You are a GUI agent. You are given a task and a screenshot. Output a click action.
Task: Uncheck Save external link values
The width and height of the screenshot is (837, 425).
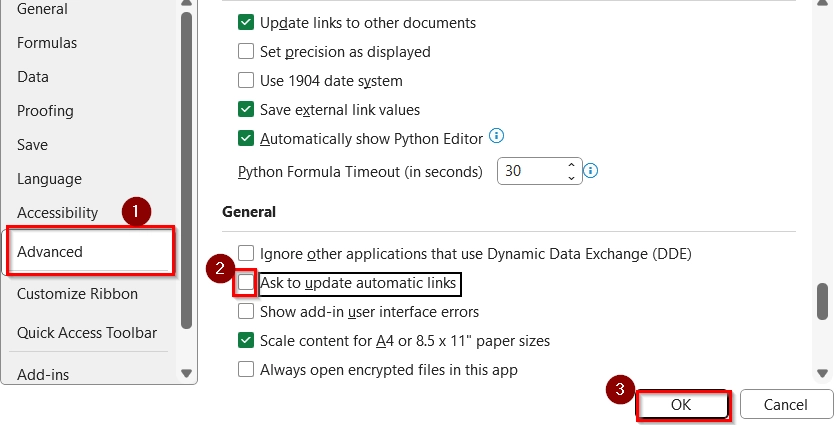coord(246,110)
